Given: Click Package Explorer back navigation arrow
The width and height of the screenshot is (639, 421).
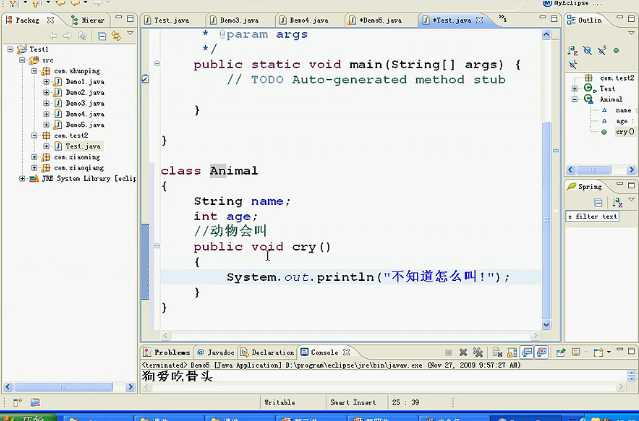Looking at the screenshot, I should 53,36.
